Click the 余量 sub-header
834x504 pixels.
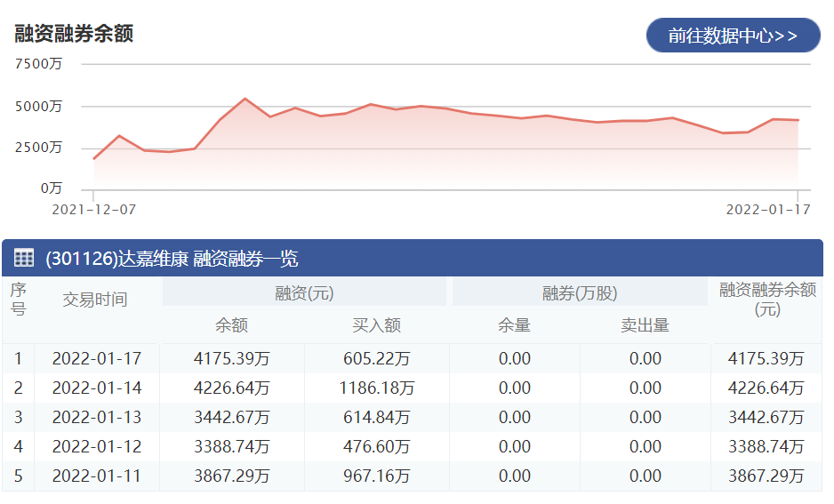[514, 324]
